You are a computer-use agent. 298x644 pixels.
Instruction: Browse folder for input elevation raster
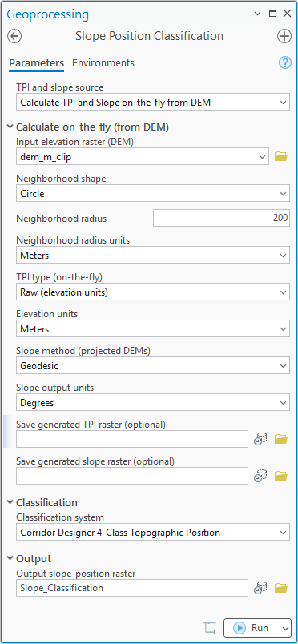(x=280, y=156)
